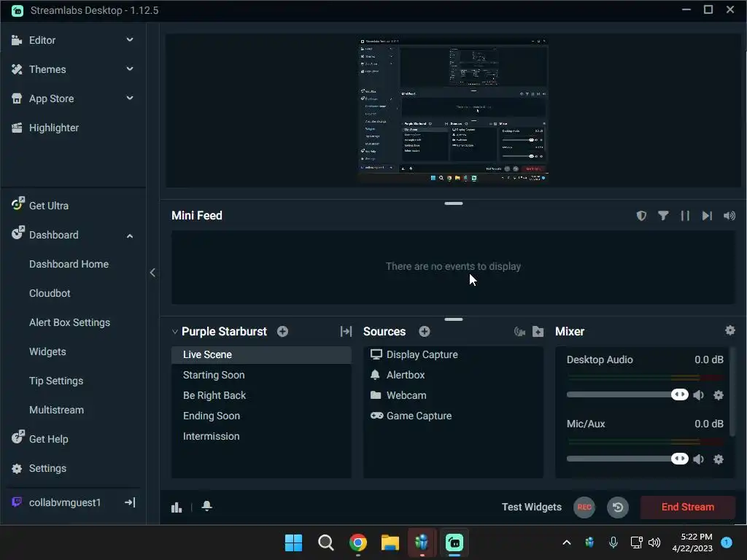Mute Mini Feed event sounds

(x=729, y=216)
